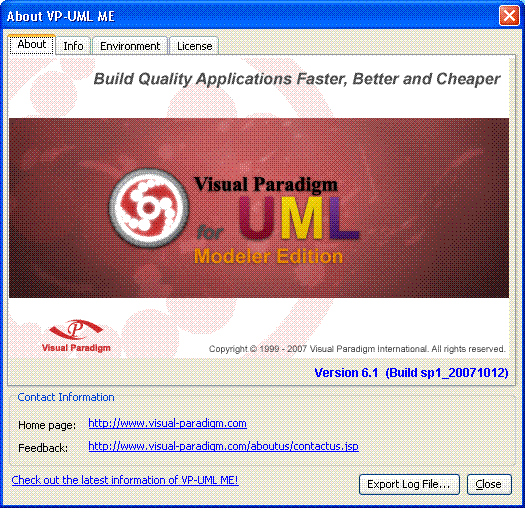Click the copyright 1999 - 2007 notice
This screenshot has width=525, height=508.
[x=357, y=349]
